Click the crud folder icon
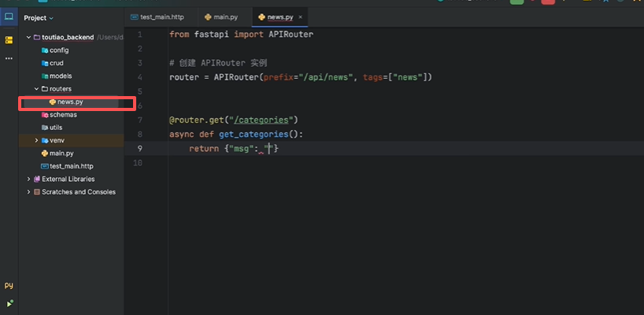644x315 pixels. tap(45, 63)
